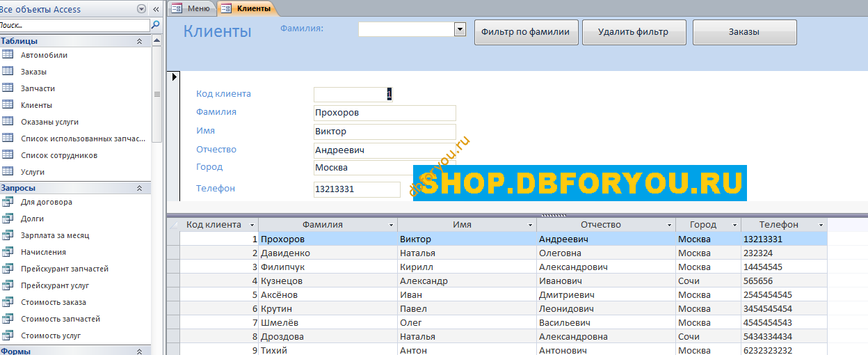
Task: Collapse the Формы group
Action: click(139, 352)
